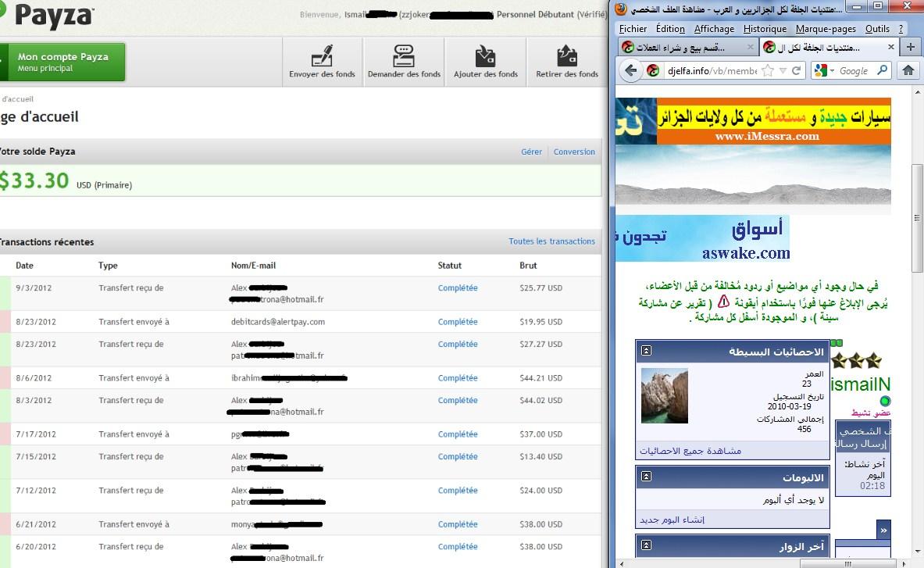Bookmark page with star icon in URL bar
The image size is (924, 568).
pos(768,70)
